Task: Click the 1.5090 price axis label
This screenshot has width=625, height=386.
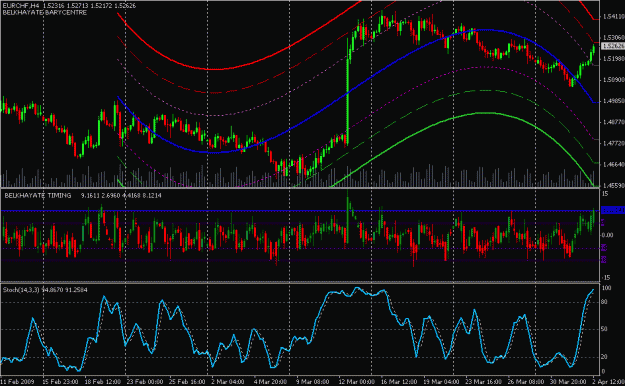Action: coord(614,80)
